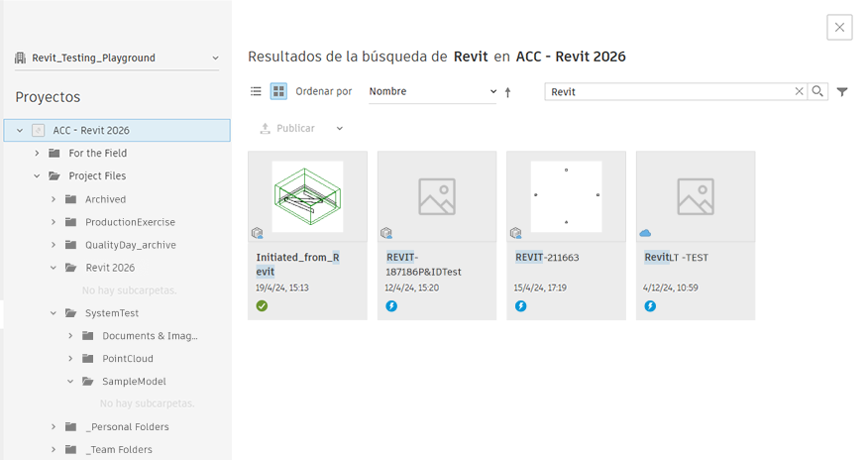Click the REVIT-187186P&IDTest file name
Viewport: 868px width, 460px height.
[x=423, y=265]
